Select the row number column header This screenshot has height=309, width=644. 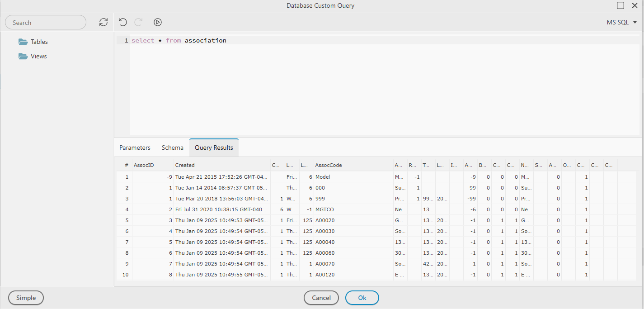click(x=124, y=165)
